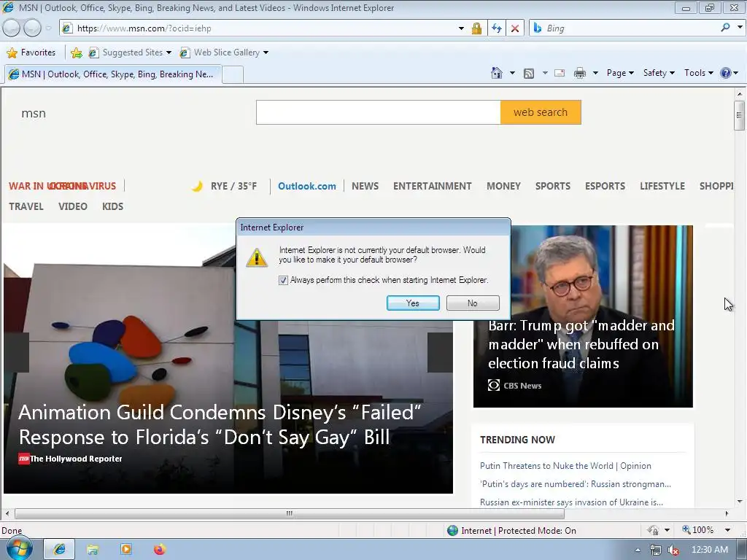Image resolution: width=747 pixels, height=560 pixels.
Task: Click the Refresh icon beside address bar
Action: coord(496,28)
